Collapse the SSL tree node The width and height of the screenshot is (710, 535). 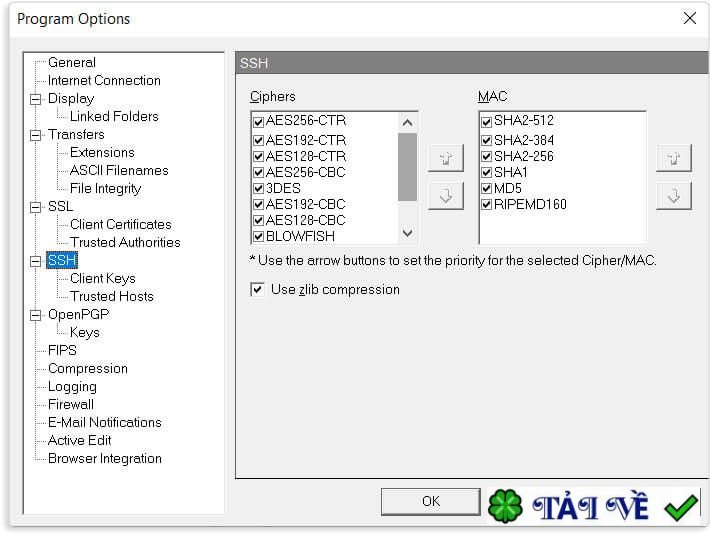pos(35,207)
